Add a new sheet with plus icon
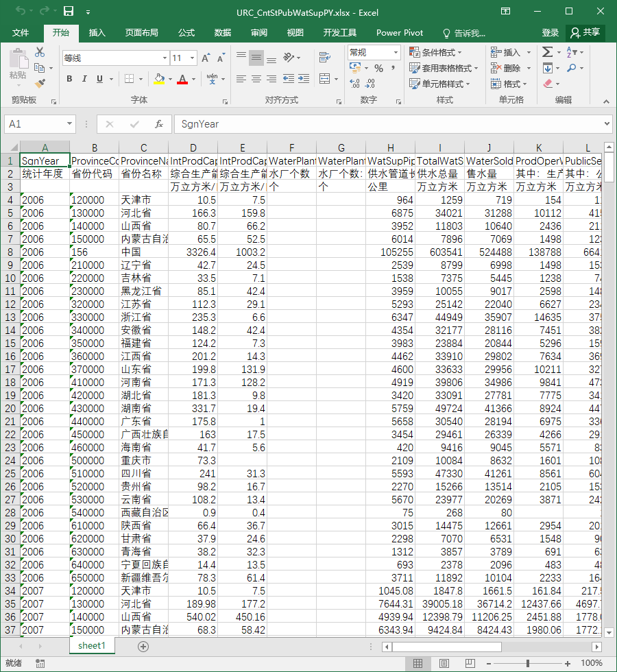Viewport: 617px width, 672px height. [143, 646]
